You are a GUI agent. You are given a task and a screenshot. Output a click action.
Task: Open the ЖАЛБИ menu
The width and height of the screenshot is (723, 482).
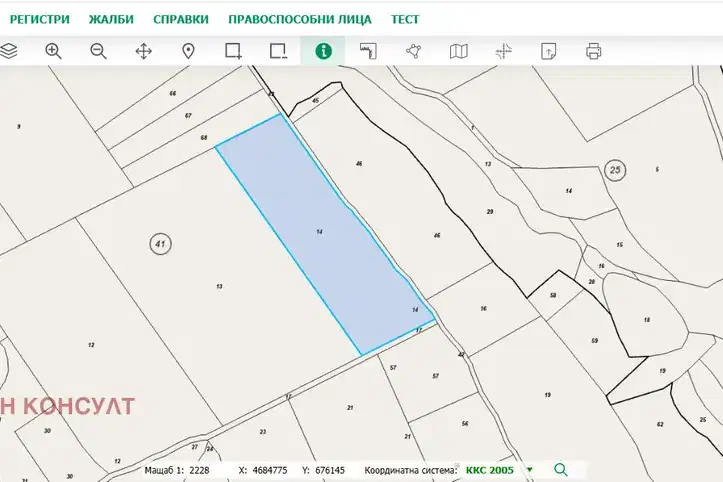point(111,19)
